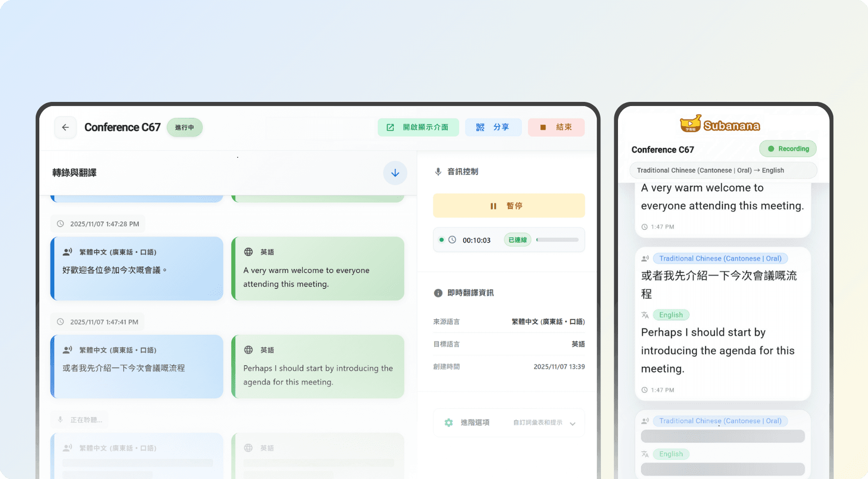Click the 結束 button to end the meeting

[556, 127]
